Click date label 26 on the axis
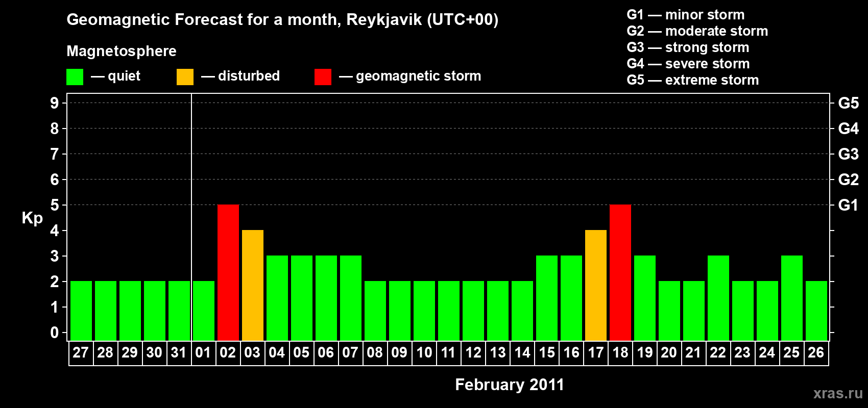Image resolution: width=868 pixels, height=408 pixels. coord(816,353)
